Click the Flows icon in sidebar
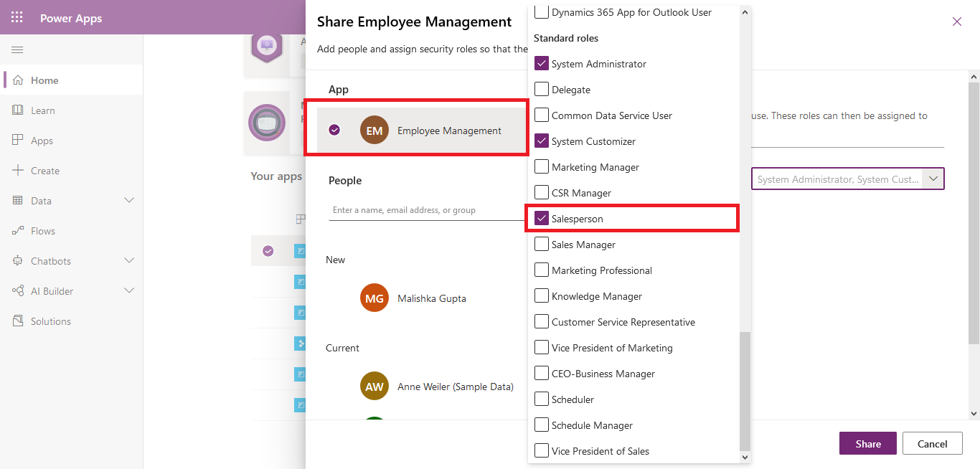The height and width of the screenshot is (469, 980). 18,231
